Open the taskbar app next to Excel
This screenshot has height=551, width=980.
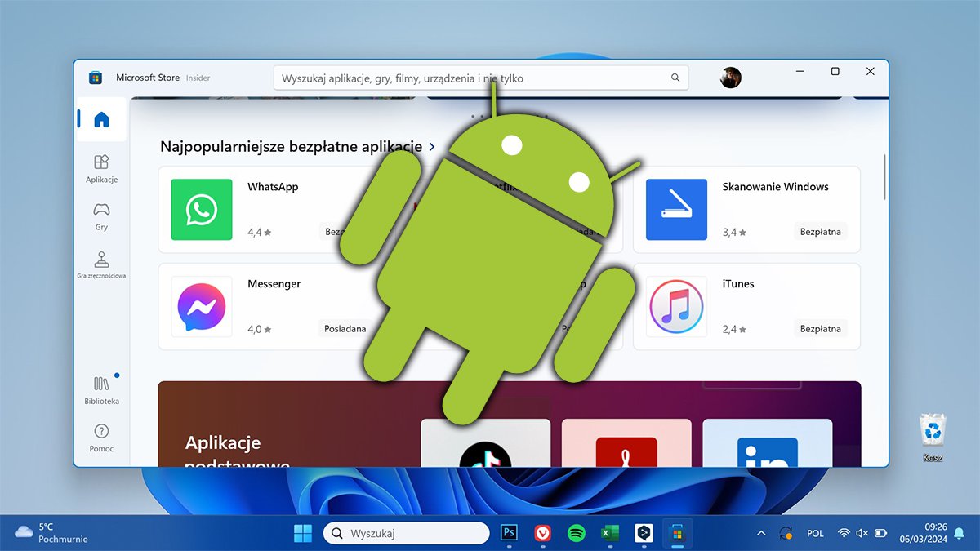point(644,533)
